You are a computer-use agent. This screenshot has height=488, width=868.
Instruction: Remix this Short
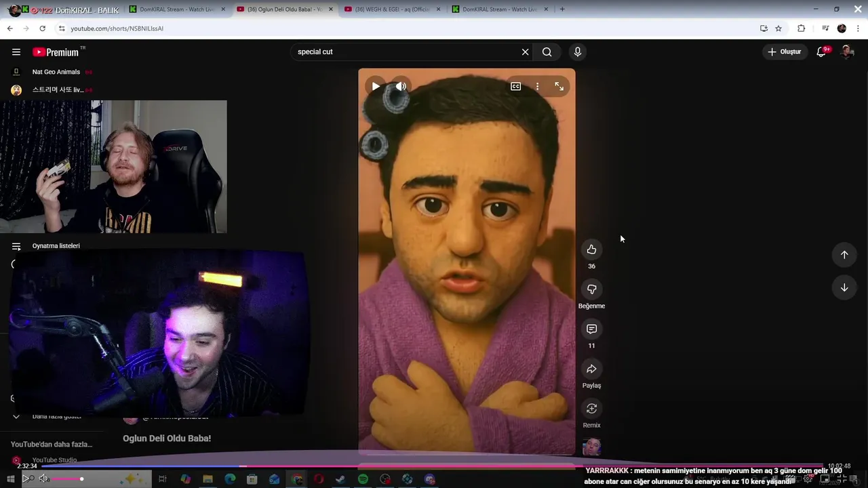[x=591, y=409]
